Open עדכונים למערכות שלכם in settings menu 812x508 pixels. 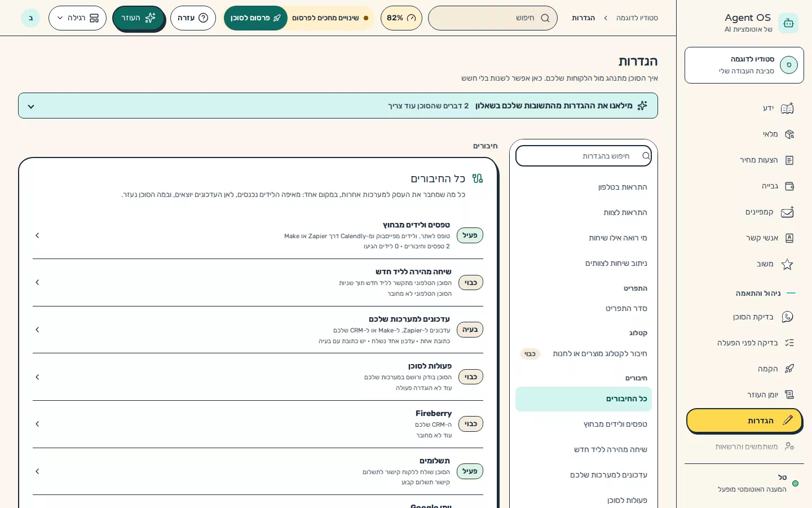pyautogui.click(x=584, y=475)
